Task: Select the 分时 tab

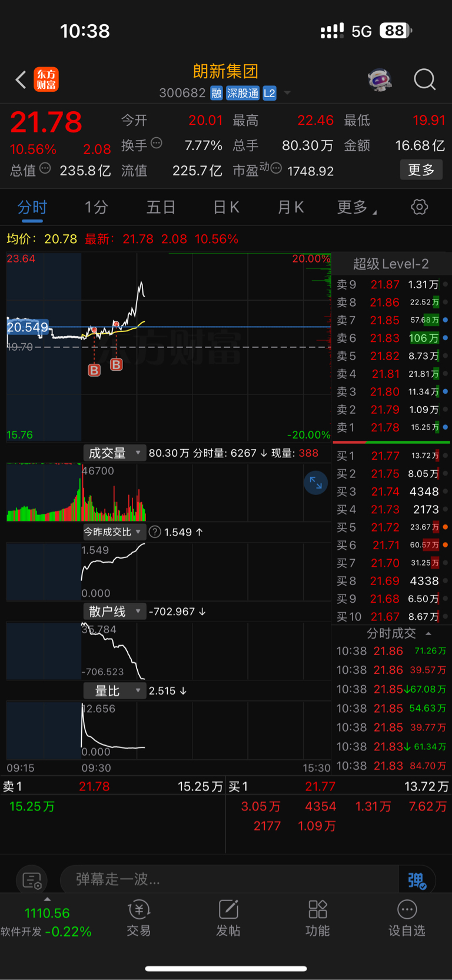Action: [x=32, y=207]
